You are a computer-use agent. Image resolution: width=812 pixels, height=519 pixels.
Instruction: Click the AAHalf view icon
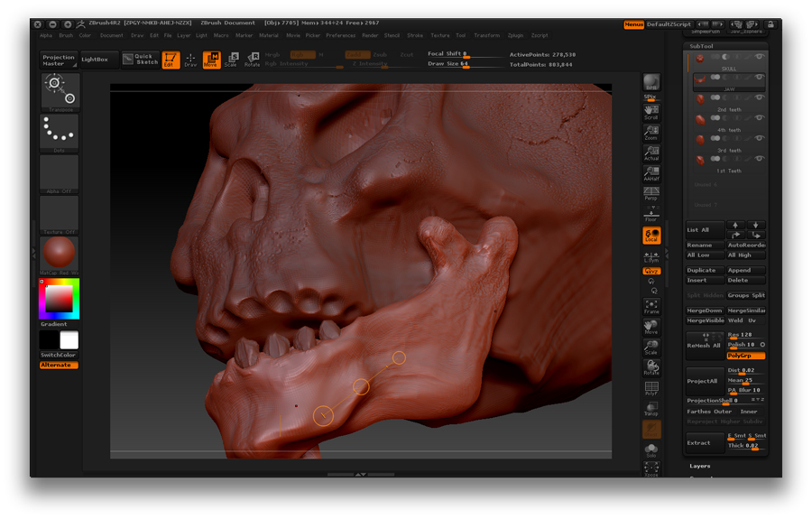tap(651, 173)
